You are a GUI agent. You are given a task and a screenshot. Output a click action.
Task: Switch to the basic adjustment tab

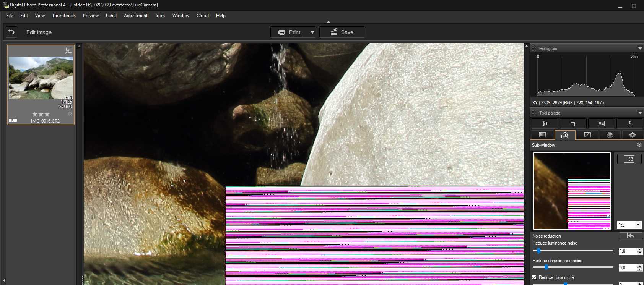pos(542,135)
